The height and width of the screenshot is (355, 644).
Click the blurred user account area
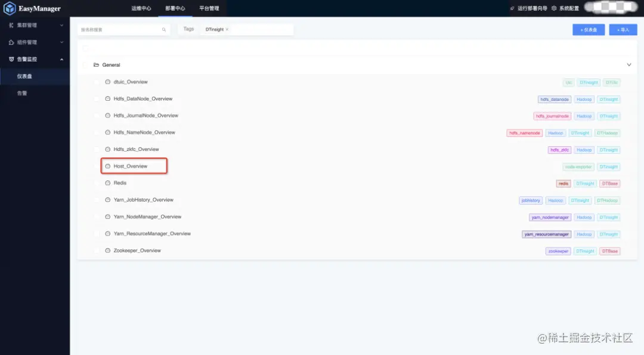[x=611, y=7]
